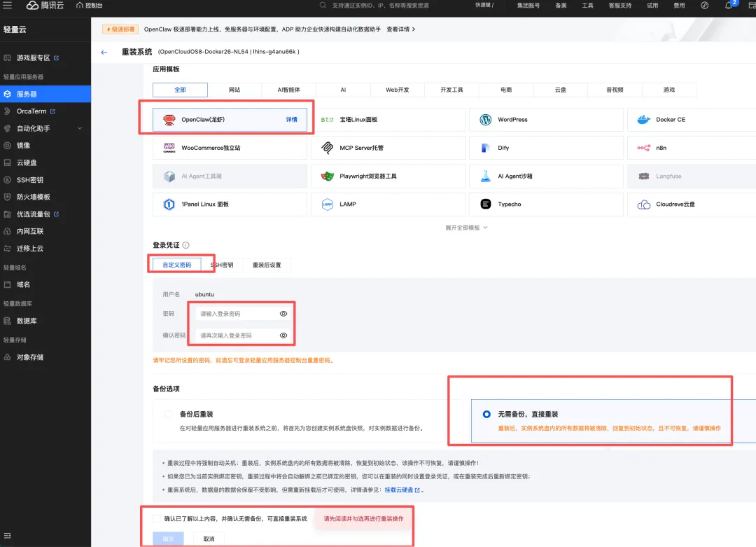
Task: Select the Web开发 template tab
Action: (398, 90)
